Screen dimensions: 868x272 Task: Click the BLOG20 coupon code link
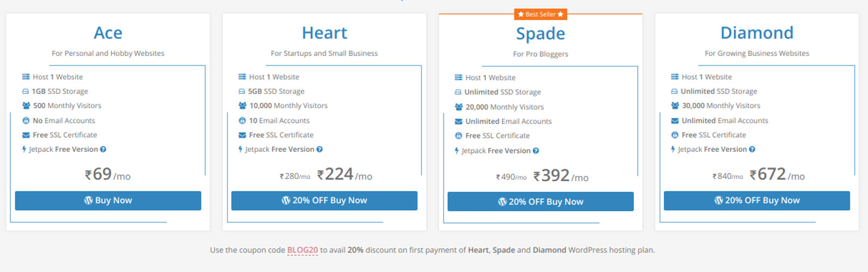[x=303, y=250]
